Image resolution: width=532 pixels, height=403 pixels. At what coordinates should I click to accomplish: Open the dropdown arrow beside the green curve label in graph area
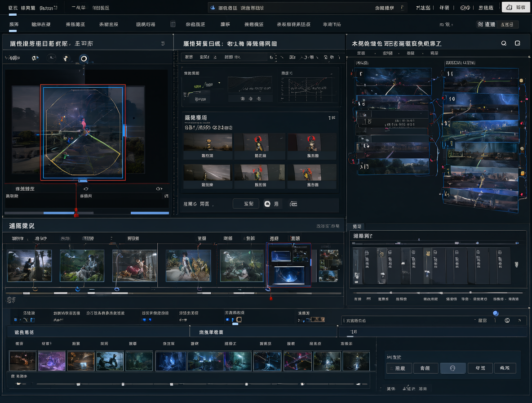pos(220,83)
